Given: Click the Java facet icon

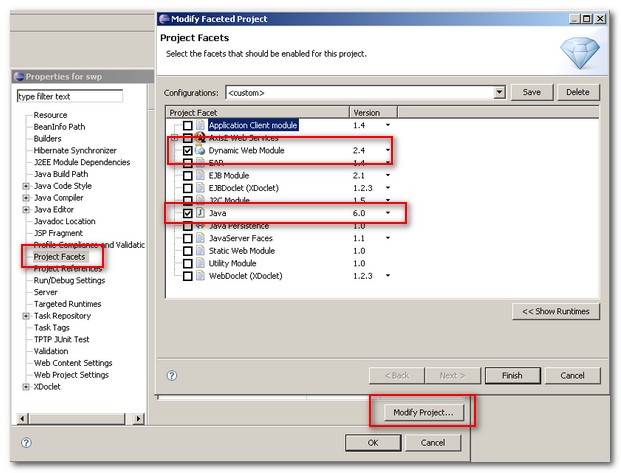Looking at the screenshot, I should (x=200, y=213).
